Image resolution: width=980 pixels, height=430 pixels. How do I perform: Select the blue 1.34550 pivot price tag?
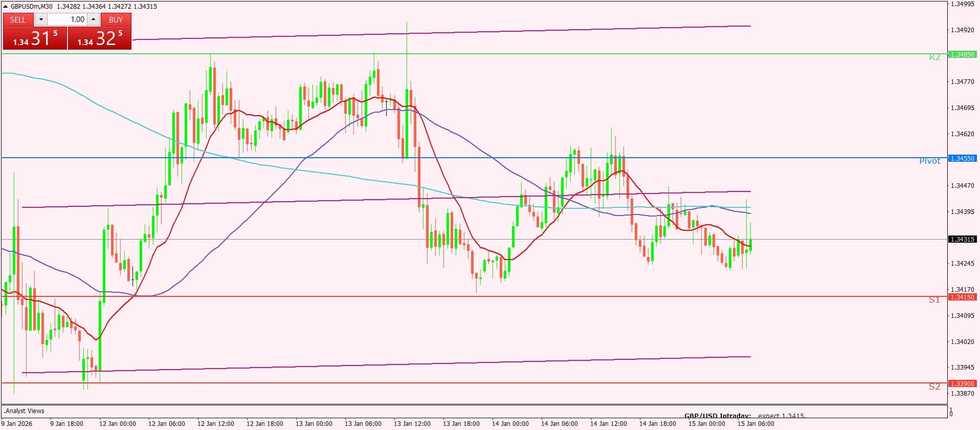coord(962,159)
